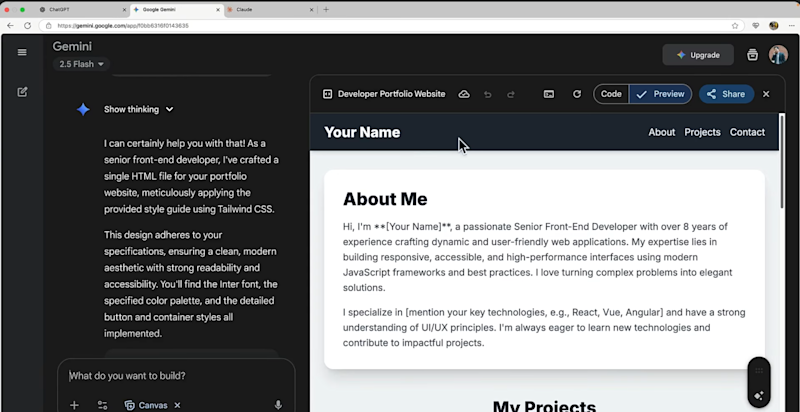This screenshot has width=800, height=412.
Task: Start a new chat with pencil icon
Action: click(22, 92)
